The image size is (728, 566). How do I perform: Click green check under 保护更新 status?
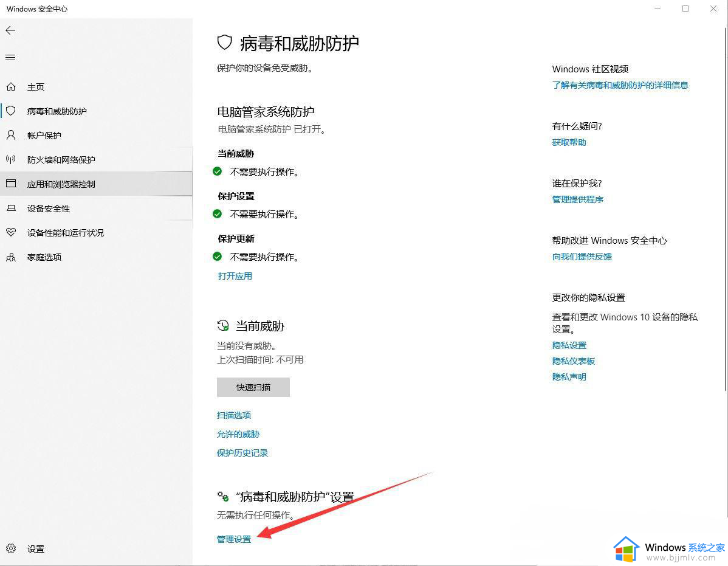(218, 257)
